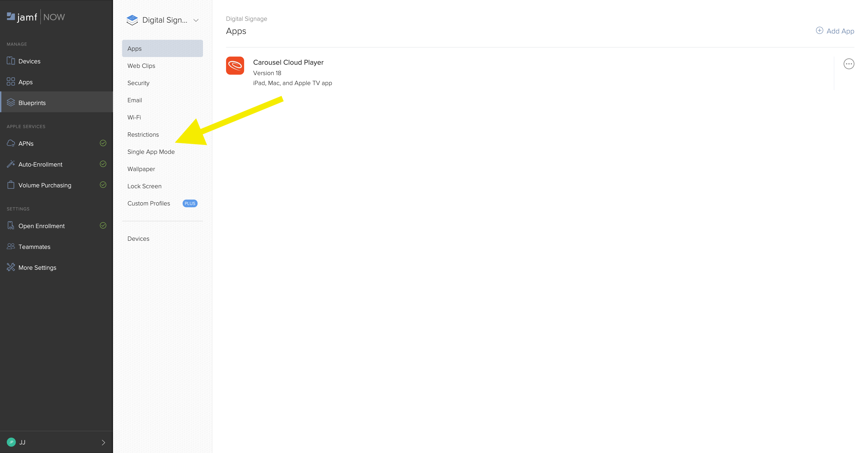This screenshot has height=453, width=868.
Task: Open More Settings via the tools icon
Action: pyautogui.click(x=11, y=267)
